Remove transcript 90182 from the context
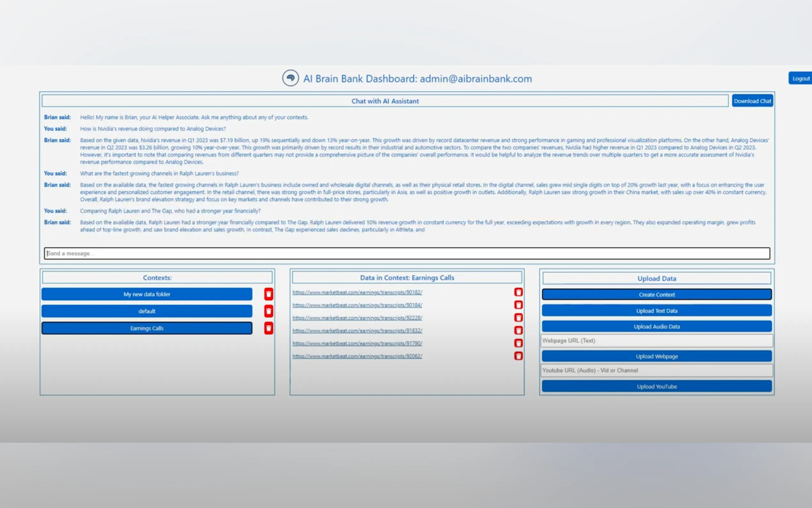The image size is (812, 508). pyautogui.click(x=518, y=292)
